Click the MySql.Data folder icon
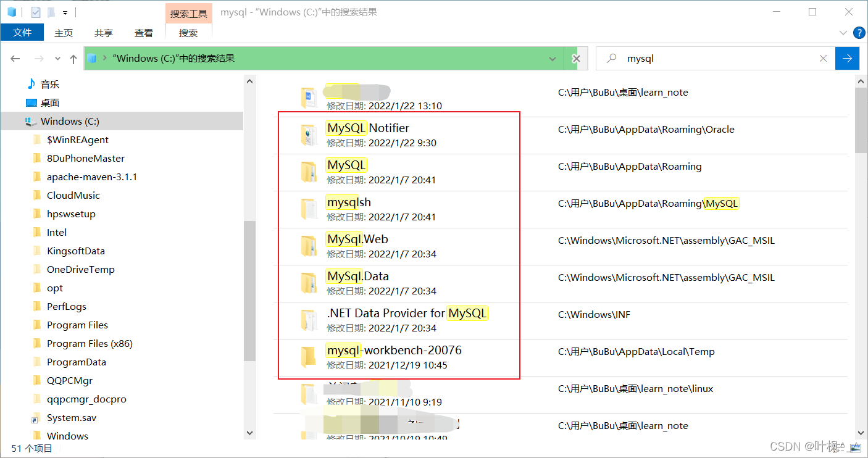868x458 pixels. pyautogui.click(x=309, y=283)
